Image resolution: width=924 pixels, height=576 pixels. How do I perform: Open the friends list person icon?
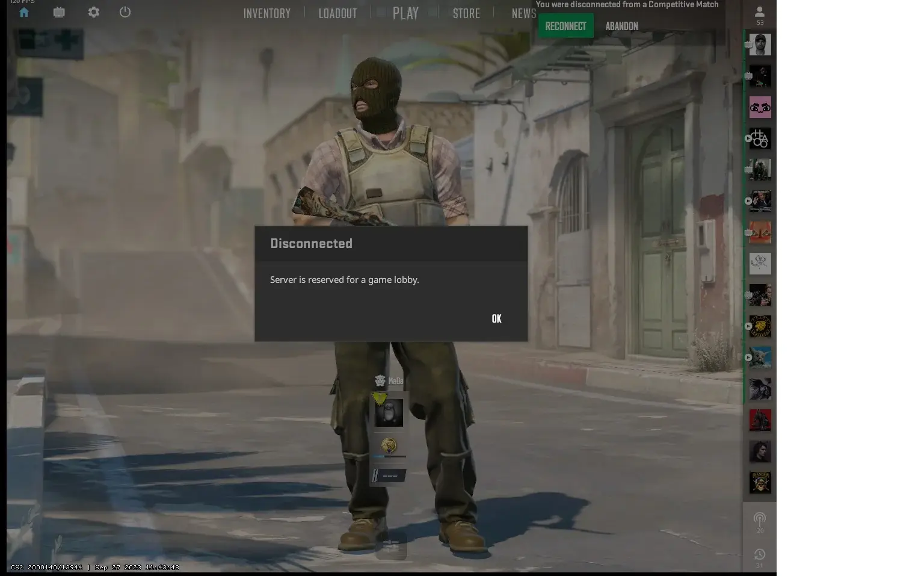click(760, 11)
